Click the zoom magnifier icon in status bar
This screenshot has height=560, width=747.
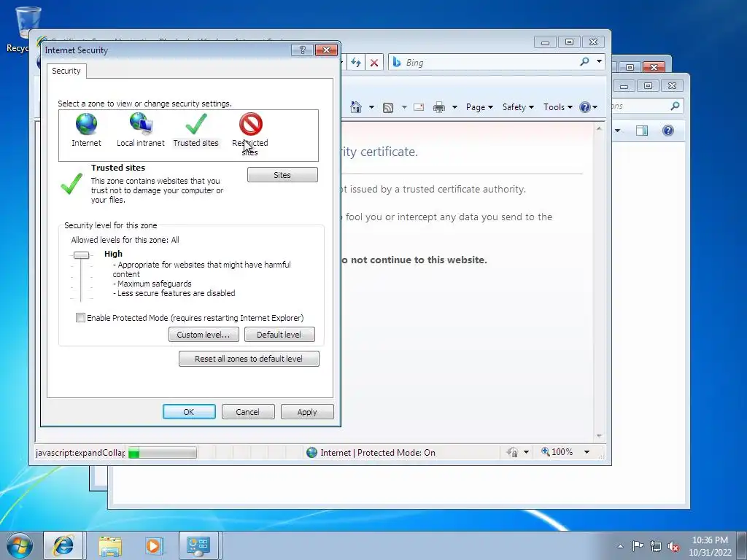[546, 451]
